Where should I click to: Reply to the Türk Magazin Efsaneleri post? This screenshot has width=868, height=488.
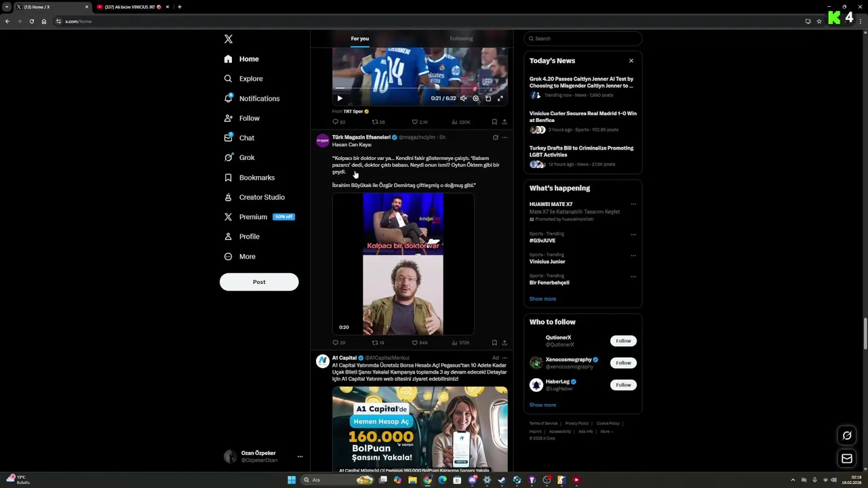coord(338,343)
